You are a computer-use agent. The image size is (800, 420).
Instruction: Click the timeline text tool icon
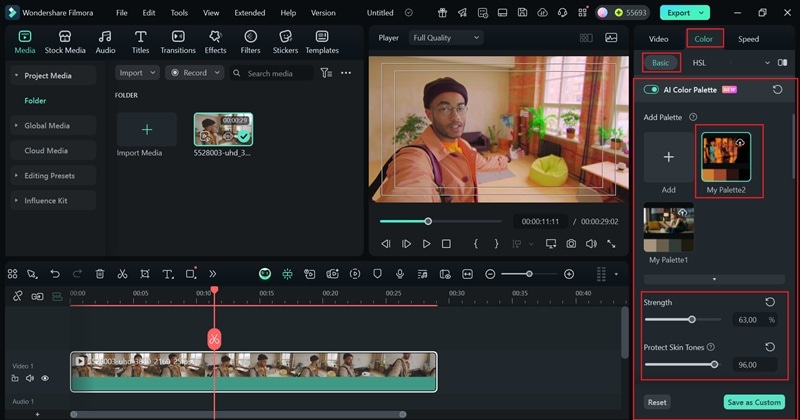click(x=167, y=274)
